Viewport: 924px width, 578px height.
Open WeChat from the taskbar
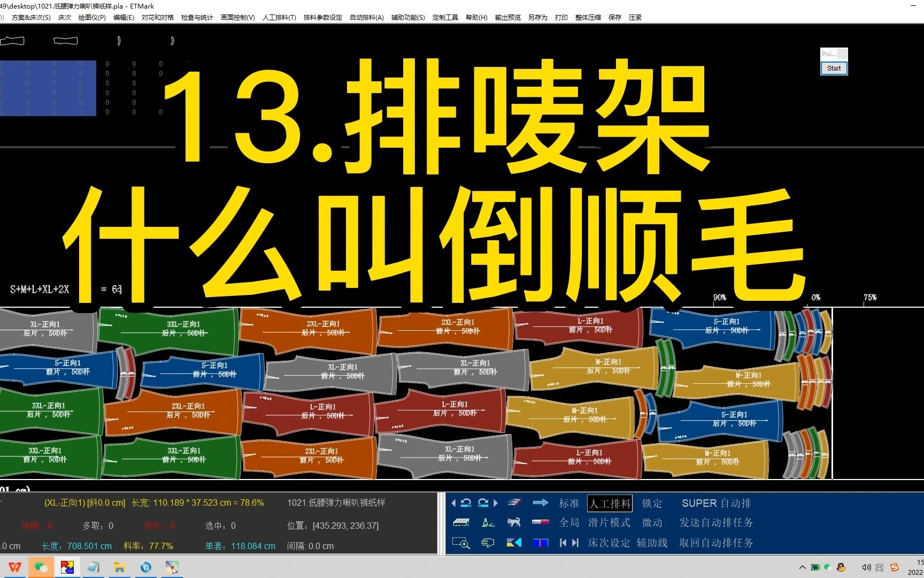(41, 567)
